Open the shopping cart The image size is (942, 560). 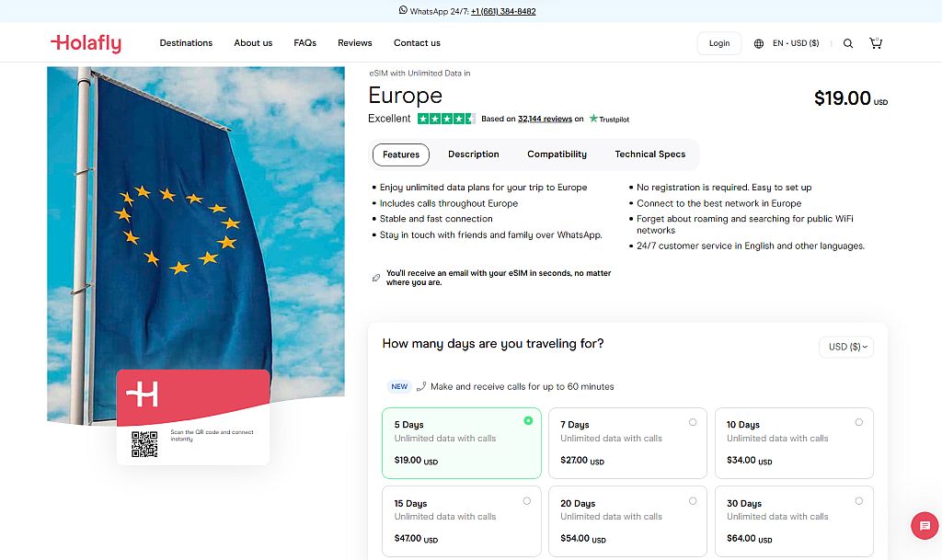[876, 42]
